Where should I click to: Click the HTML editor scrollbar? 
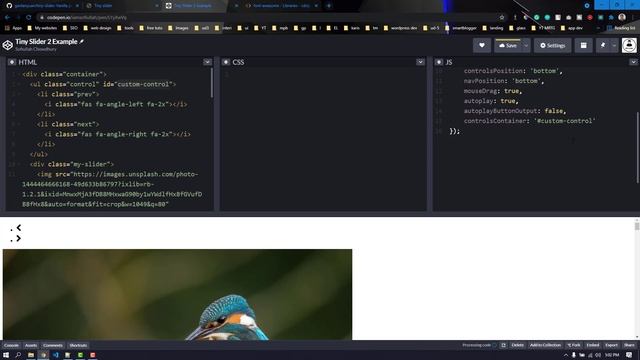coord(211,83)
